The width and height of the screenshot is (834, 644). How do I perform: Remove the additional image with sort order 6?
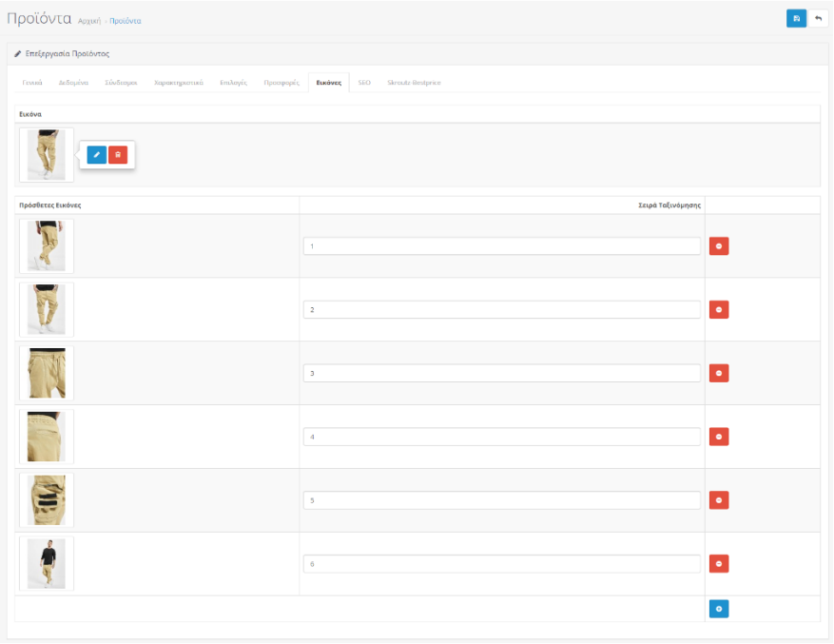(719, 564)
